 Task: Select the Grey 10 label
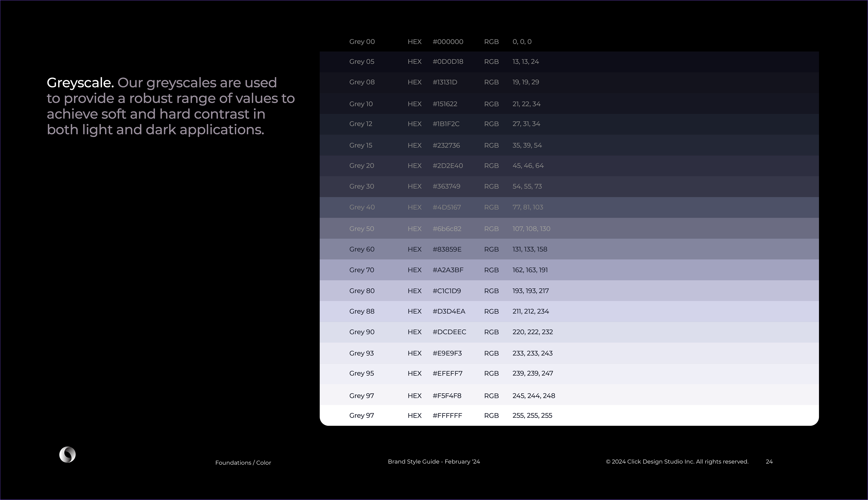point(361,104)
